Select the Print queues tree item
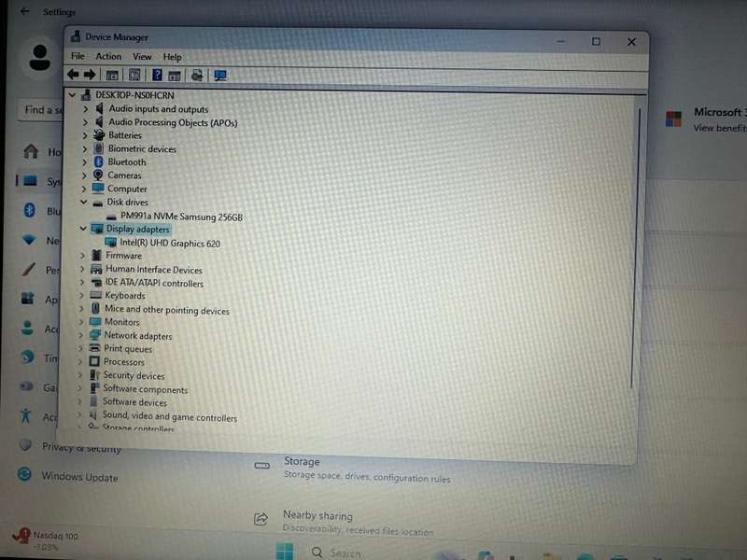747x560 pixels. [x=128, y=349]
